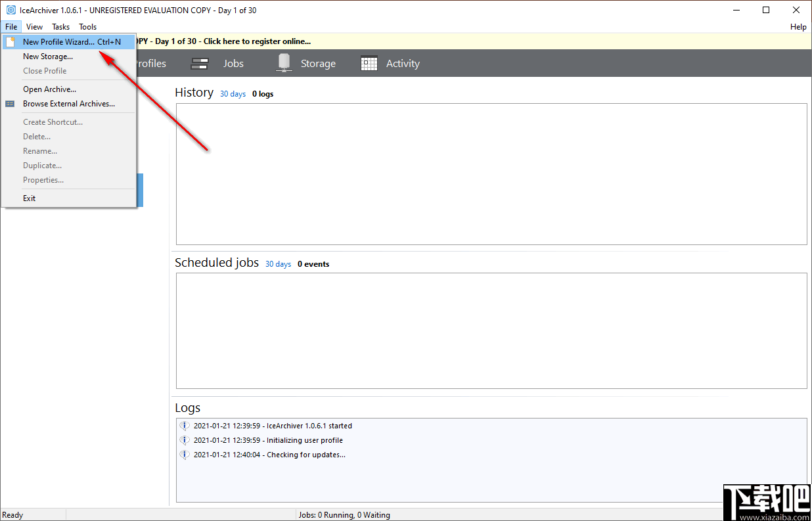Open the File menu

(x=11, y=27)
